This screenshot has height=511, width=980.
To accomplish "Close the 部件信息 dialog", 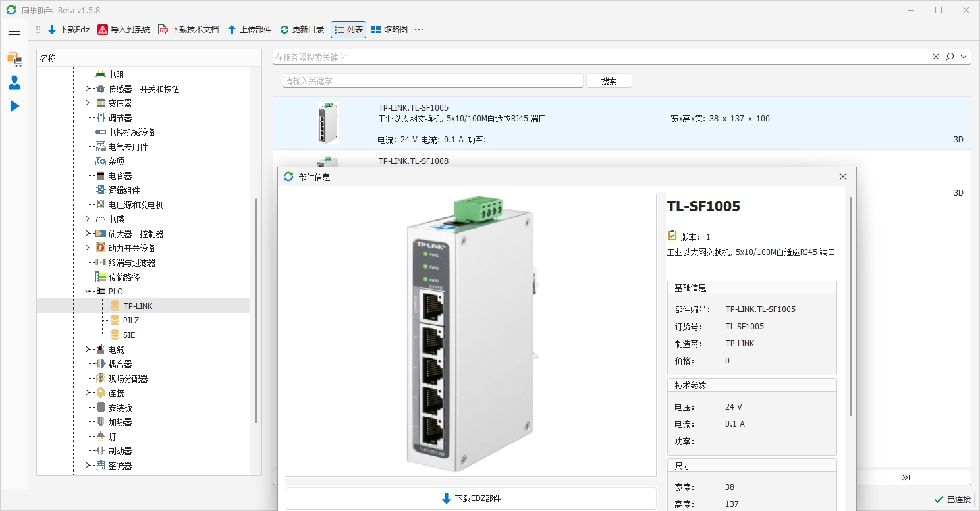I will (843, 176).
